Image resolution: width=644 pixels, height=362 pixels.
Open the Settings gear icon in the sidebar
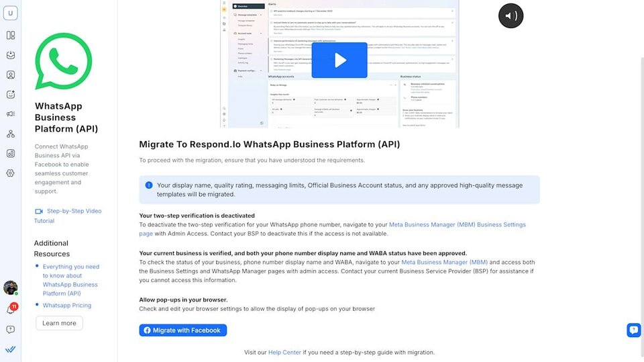coord(11,173)
